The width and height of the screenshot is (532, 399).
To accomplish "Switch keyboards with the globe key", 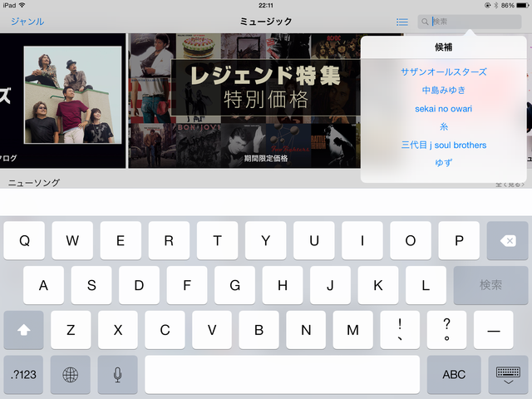I will click(x=70, y=375).
